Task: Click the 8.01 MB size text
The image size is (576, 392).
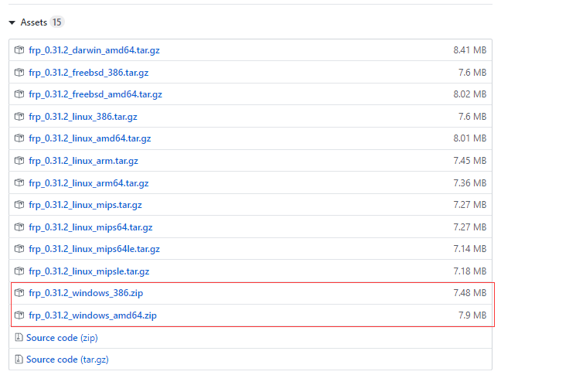Action: pos(470,138)
